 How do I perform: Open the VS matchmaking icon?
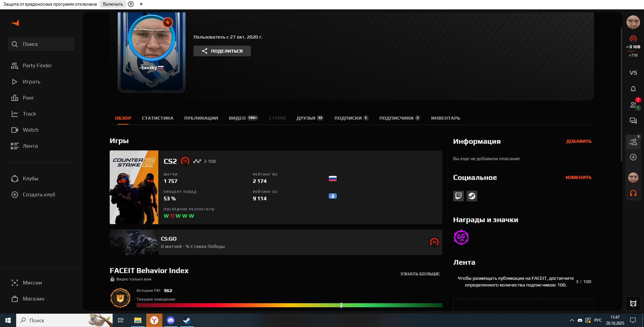point(633,73)
